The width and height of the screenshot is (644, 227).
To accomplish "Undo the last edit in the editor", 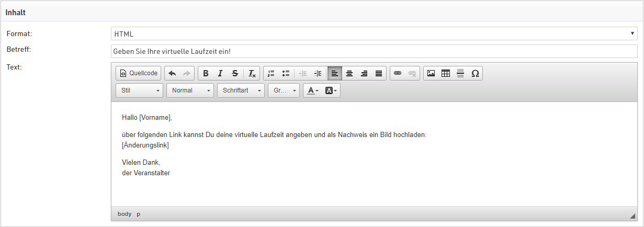I will (x=172, y=73).
